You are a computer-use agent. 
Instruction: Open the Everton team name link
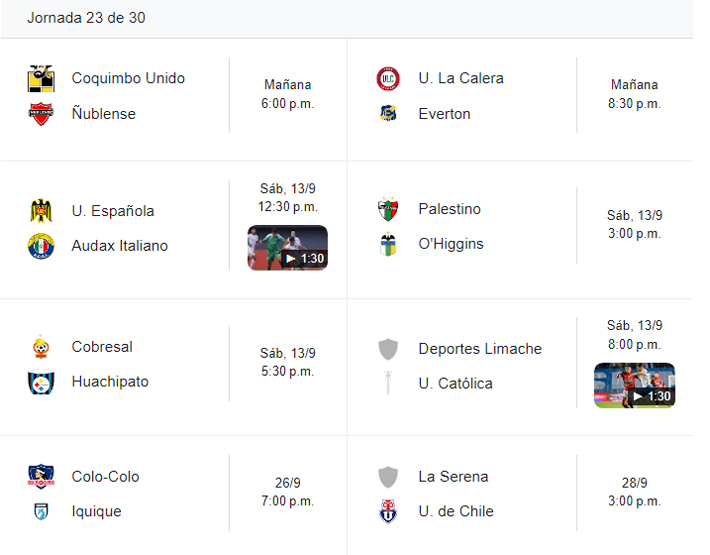[444, 114]
